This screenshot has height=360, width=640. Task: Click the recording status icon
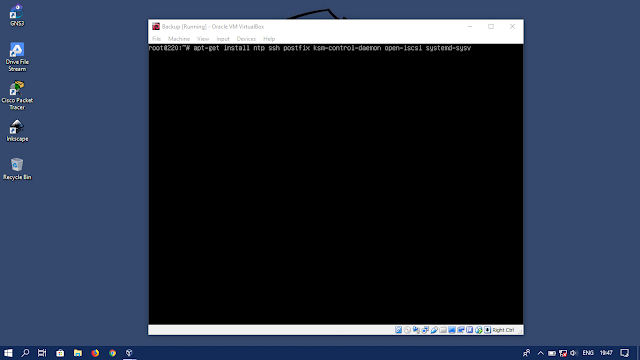461,330
